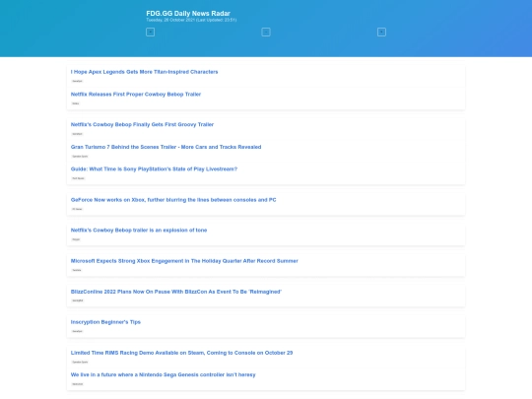
Task: Click the source tag under Inscryption Beginner's Tips
Action: (78, 331)
